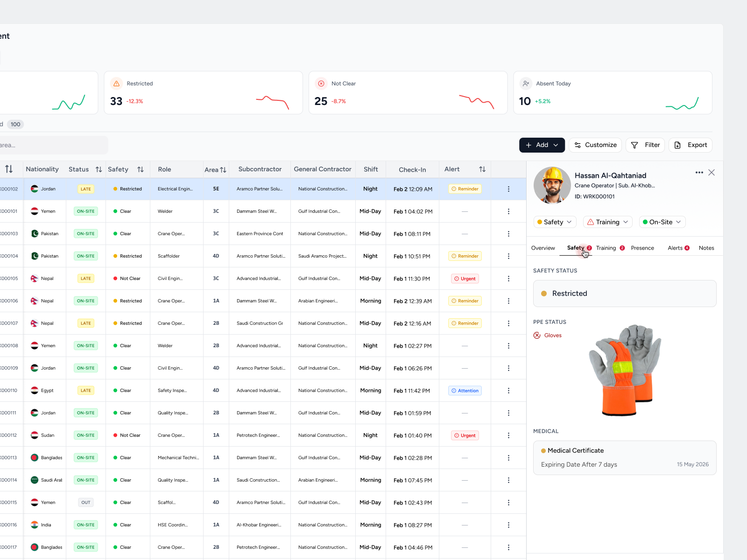Toggle sorting on the Status column
The width and height of the screenshot is (747, 560).
98,169
